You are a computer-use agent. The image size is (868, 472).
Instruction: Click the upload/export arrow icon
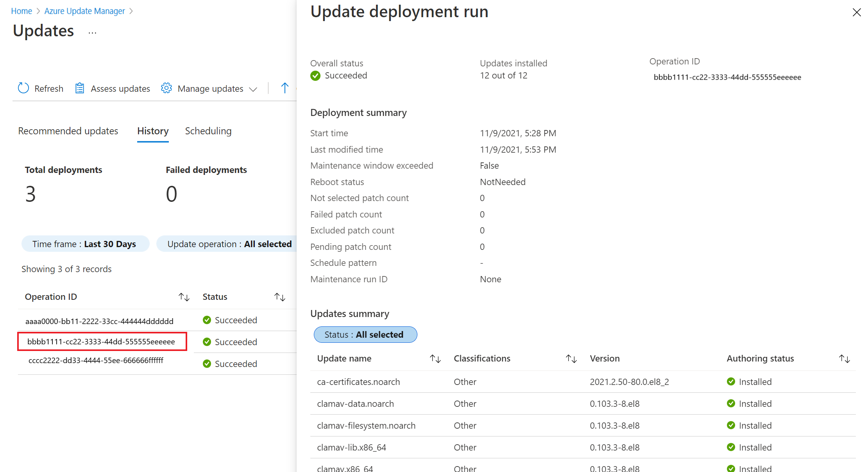pyautogui.click(x=285, y=88)
